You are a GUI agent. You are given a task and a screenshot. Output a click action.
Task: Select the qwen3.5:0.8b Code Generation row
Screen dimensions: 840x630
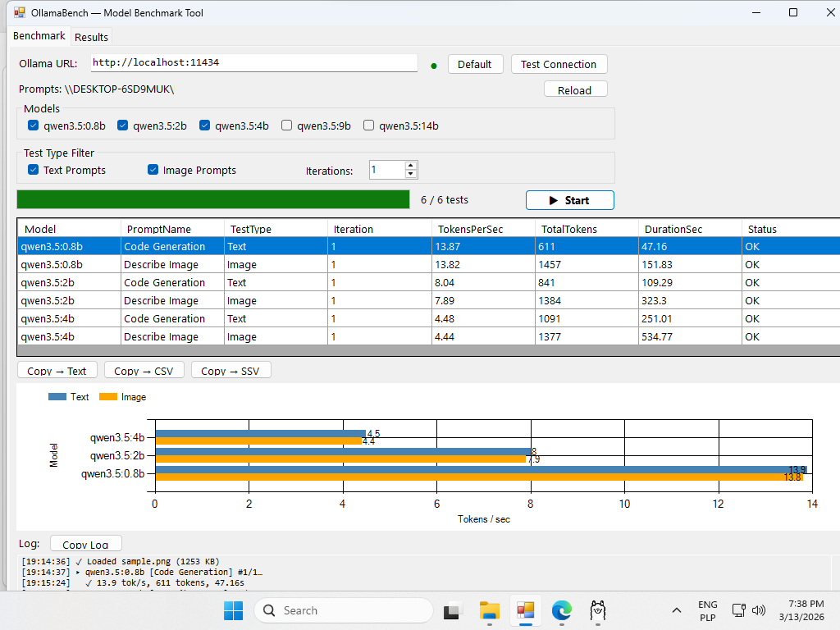pos(428,246)
